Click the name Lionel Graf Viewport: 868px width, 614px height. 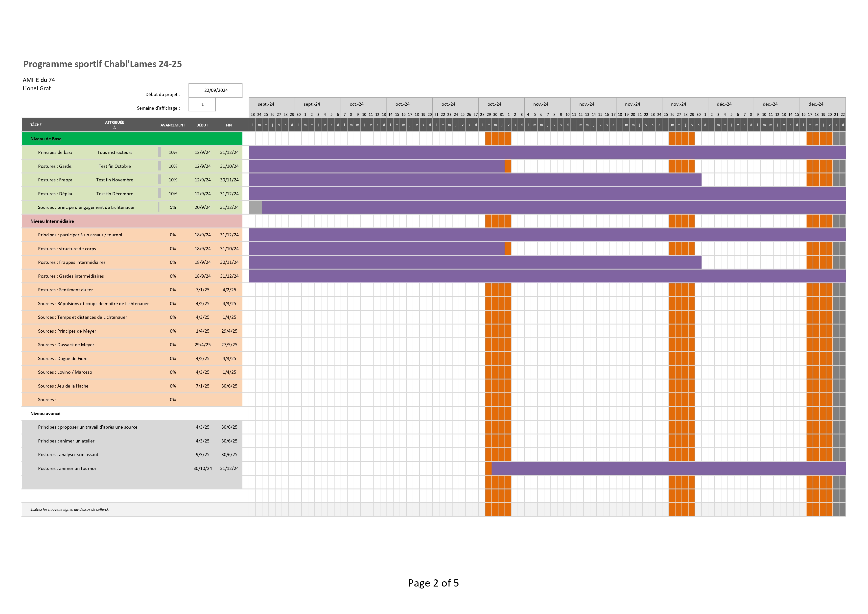pyautogui.click(x=37, y=88)
